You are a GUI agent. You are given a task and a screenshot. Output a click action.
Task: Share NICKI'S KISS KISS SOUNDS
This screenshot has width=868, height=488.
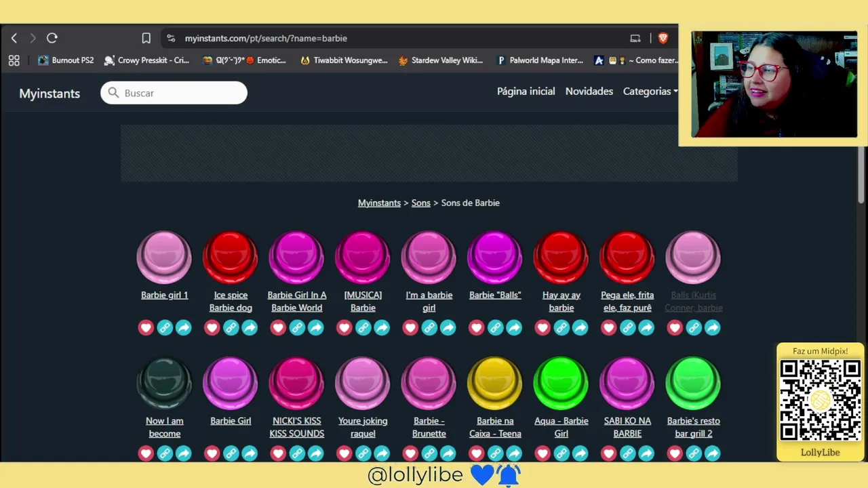coord(316,453)
